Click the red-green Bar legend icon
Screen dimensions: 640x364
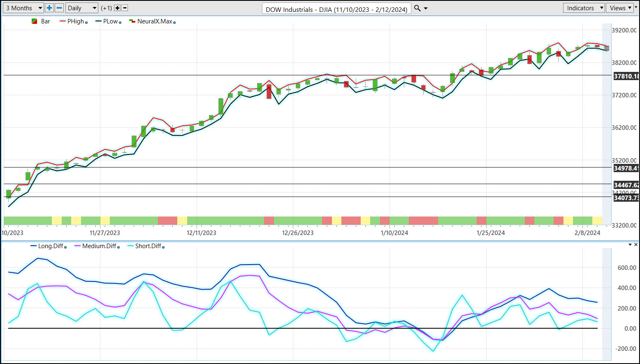[x=35, y=21]
